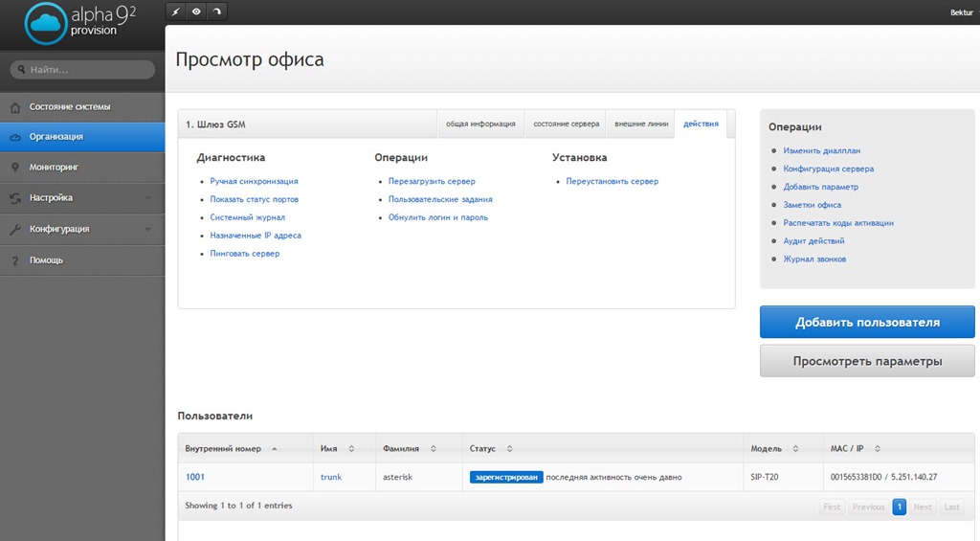Click последняя активность очень давно text
Viewport: 980px width, 541px height.
pyautogui.click(x=613, y=477)
